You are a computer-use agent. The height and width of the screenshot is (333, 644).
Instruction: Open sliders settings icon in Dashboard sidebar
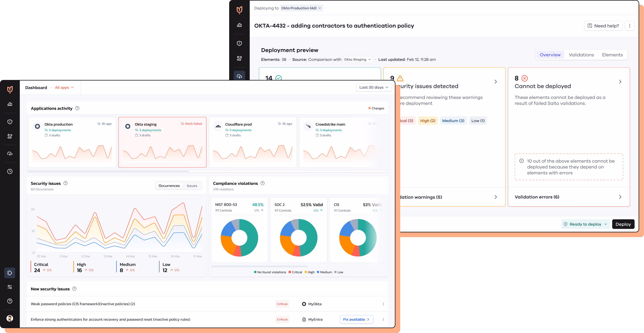tap(10, 287)
